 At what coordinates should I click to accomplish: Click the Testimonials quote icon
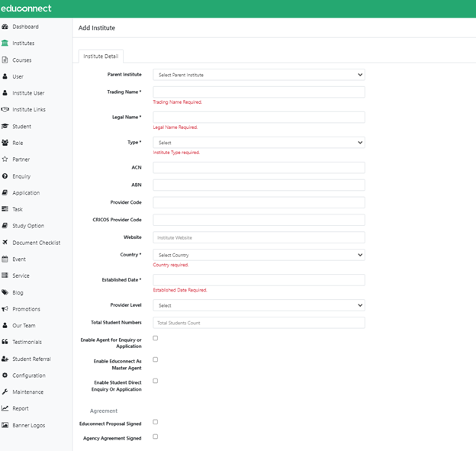[x=5, y=341]
